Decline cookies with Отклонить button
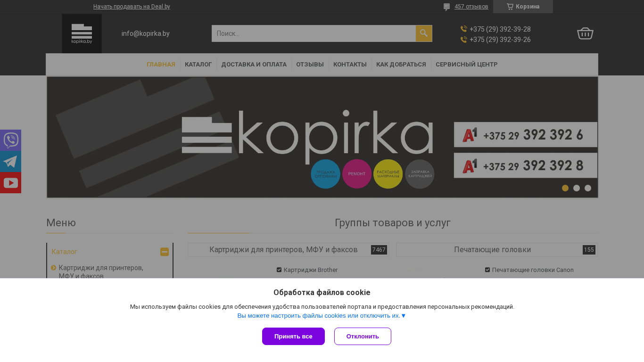This screenshot has height=362, width=644. click(363, 336)
